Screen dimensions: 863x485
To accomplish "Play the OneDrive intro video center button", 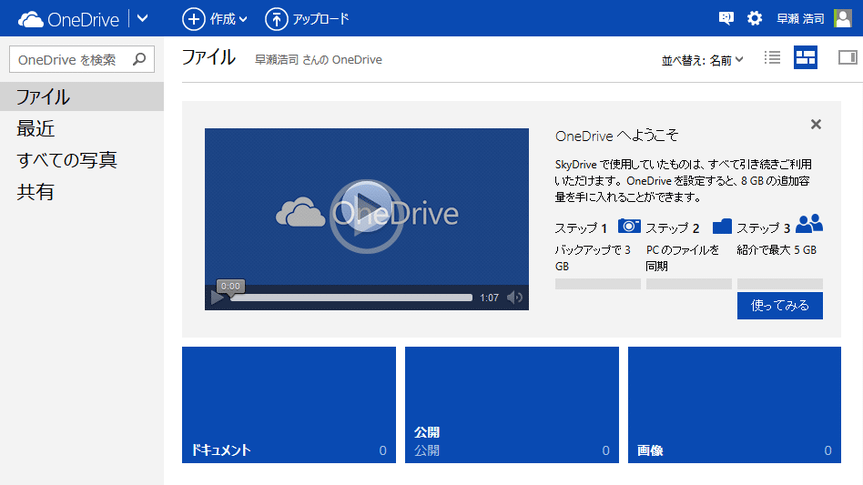I will click(x=366, y=216).
